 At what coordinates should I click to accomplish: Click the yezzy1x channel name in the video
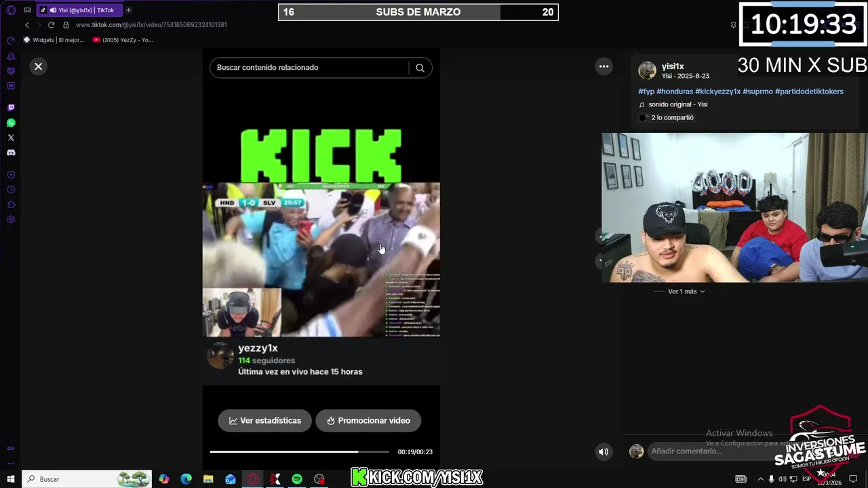258,348
